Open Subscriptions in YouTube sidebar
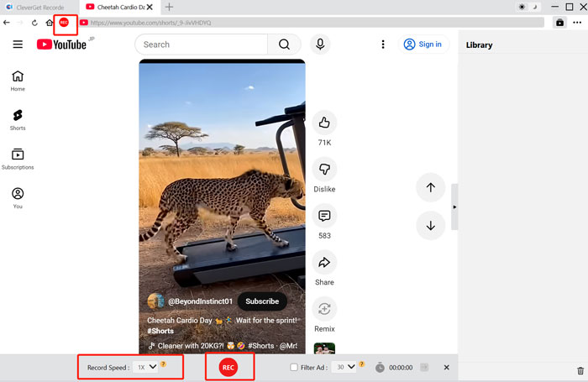588x382 pixels. [x=18, y=159]
